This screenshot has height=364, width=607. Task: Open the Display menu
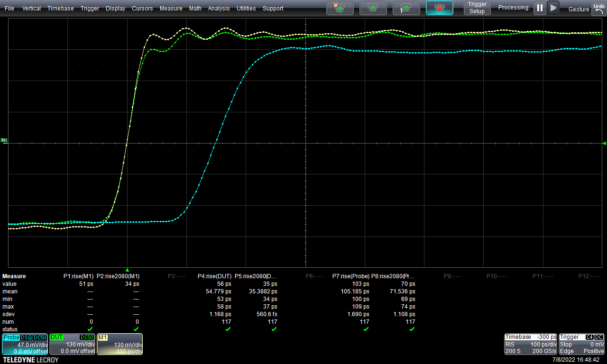pyautogui.click(x=116, y=9)
